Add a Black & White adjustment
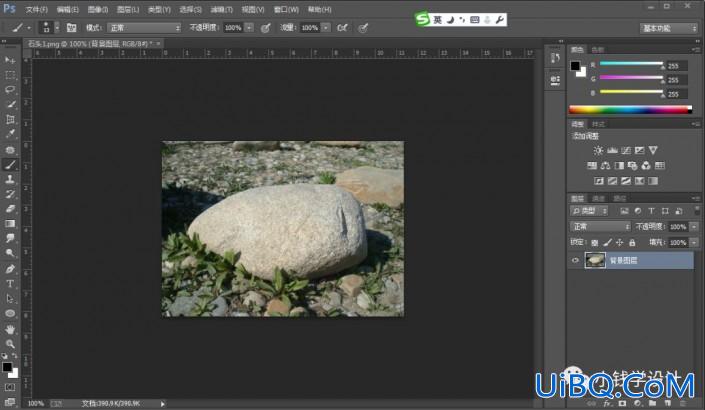The width and height of the screenshot is (705, 410). (619, 165)
